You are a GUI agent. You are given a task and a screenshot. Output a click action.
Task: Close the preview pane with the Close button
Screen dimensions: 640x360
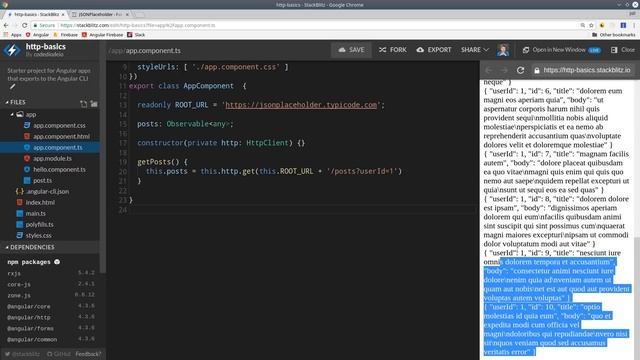[x=623, y=50]
